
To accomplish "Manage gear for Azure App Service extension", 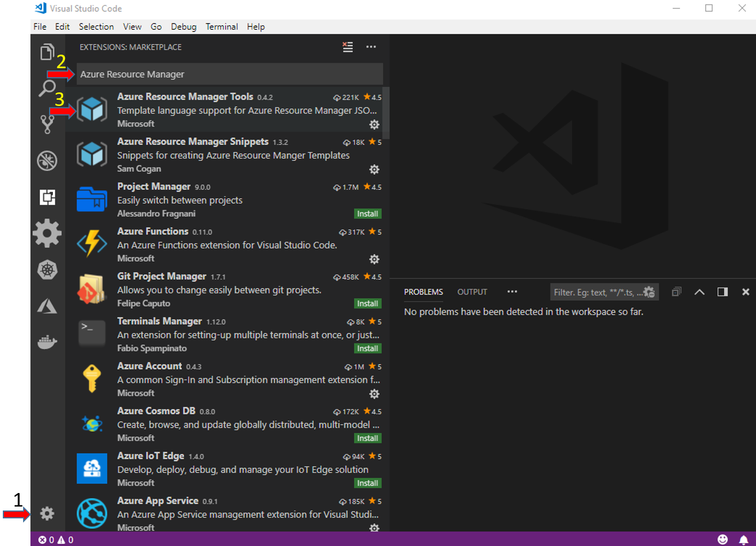I will tap(374, 527).
